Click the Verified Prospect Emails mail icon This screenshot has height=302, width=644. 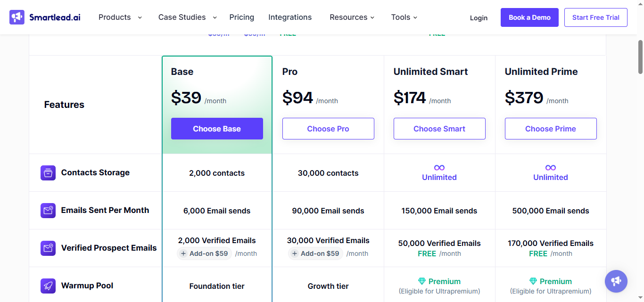(48, 248)
